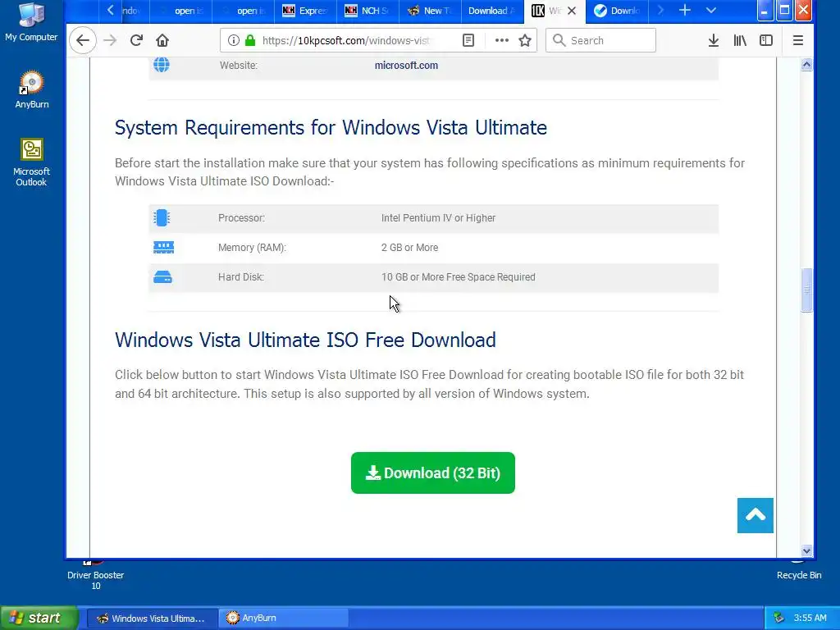Toggle reader view icon
840x630 pixels.
pyautogui.click(x=468, y=40)
